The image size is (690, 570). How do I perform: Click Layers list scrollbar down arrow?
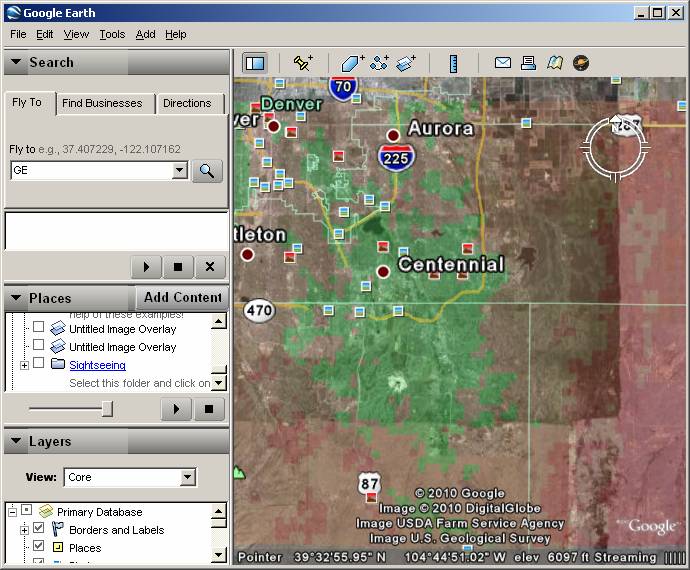click(x=219, y=555)
